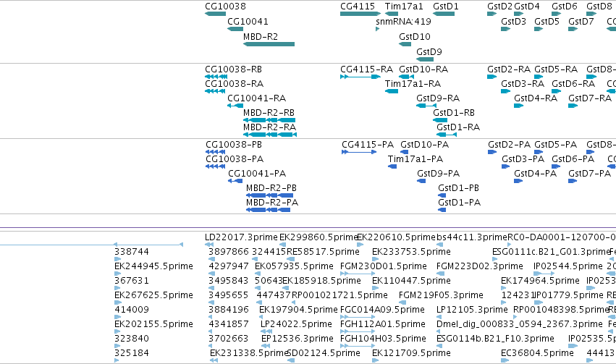Click the LP24022.5prime EST label
The width and height of the screenshot is (616, 364).
(296, 325)
